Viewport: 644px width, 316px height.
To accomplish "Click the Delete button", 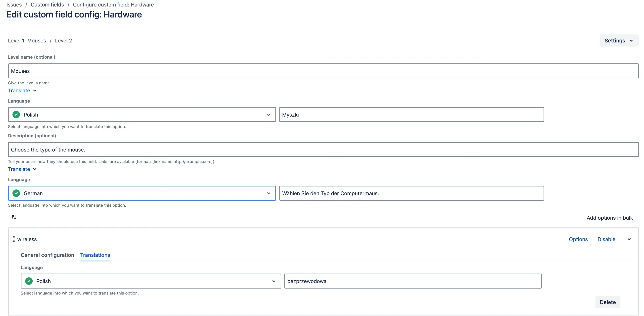I will click(608, 302).
